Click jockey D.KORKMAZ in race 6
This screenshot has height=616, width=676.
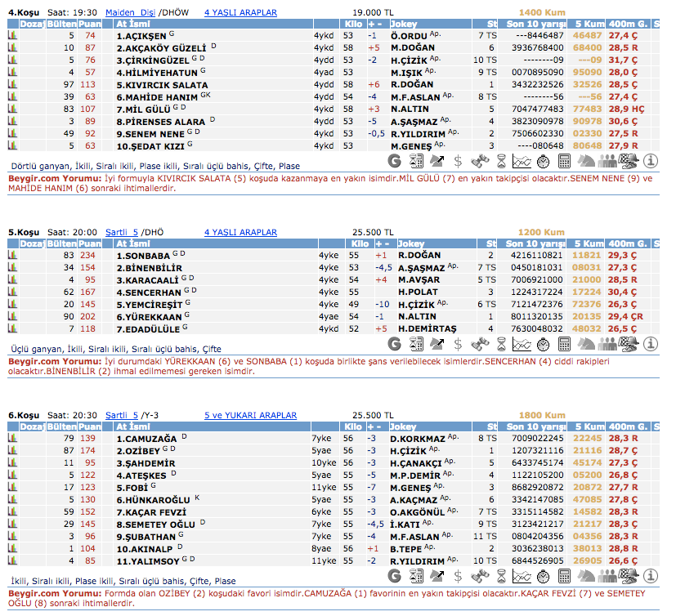[417, 439]
